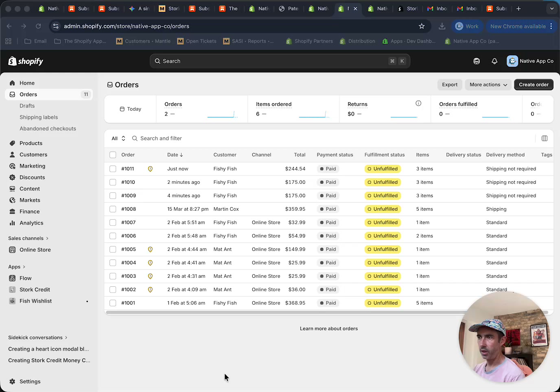Image resolution: width=560 pixels, height=392 pixels.
Task: Open Drafts under Orders
Action: pos(27,106)
